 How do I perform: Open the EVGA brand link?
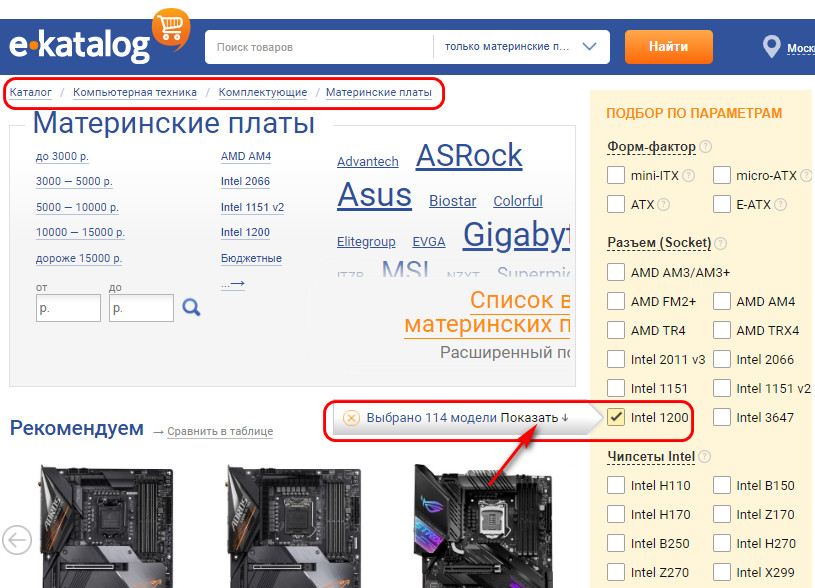coord(429,242)
